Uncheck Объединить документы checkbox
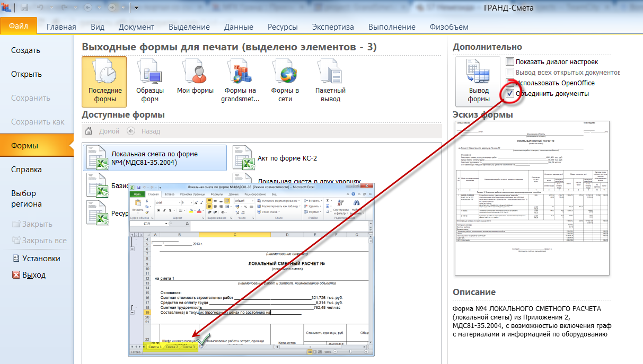Screen dimensions: 643x364 tap(510, 93)
